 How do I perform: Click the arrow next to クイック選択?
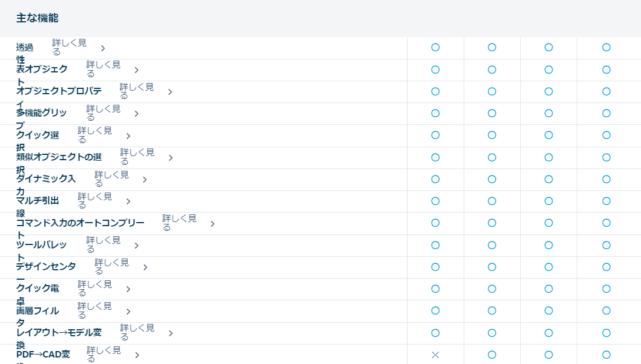(x=128, y=136)
